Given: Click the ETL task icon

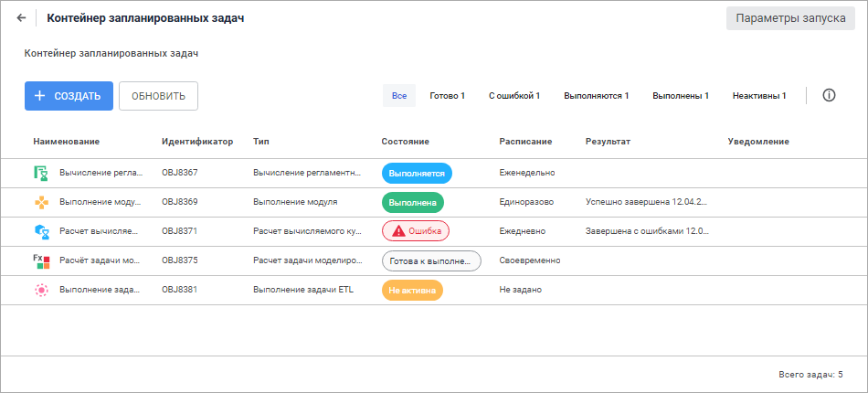Looking at the screenshot, I should 40,290.
